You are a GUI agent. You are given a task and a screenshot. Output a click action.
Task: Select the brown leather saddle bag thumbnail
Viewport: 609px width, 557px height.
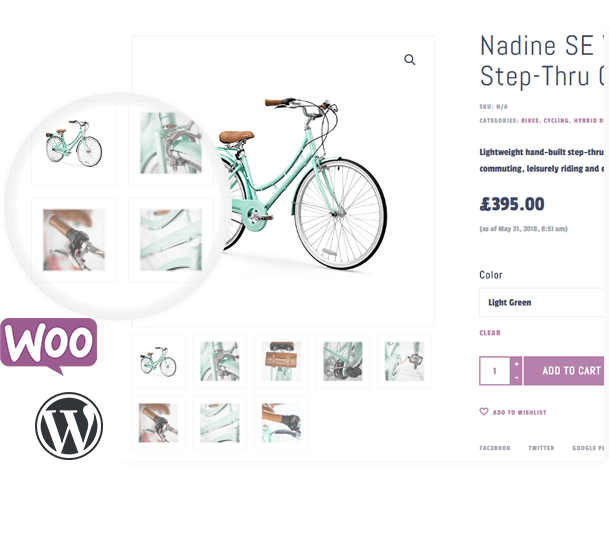(281, 361)
